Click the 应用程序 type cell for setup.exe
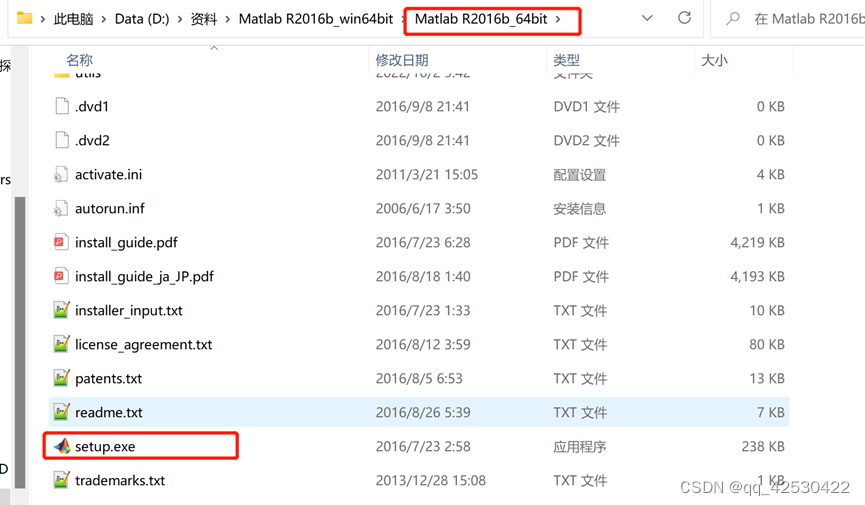865x505 pixels. tap(580, 446)
